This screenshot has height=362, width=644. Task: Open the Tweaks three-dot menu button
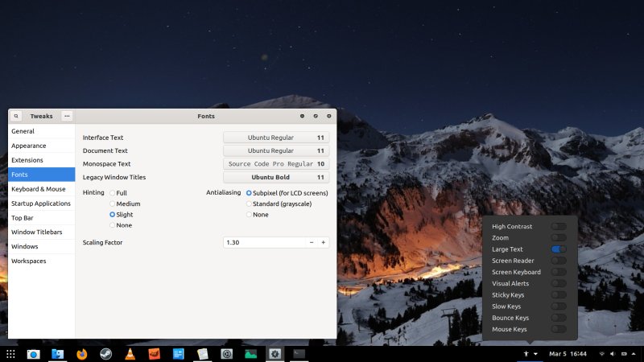tap(67, 116)
